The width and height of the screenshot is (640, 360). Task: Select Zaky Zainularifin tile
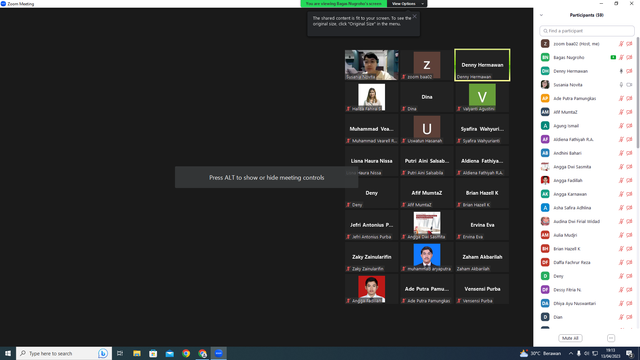(371, 257)
